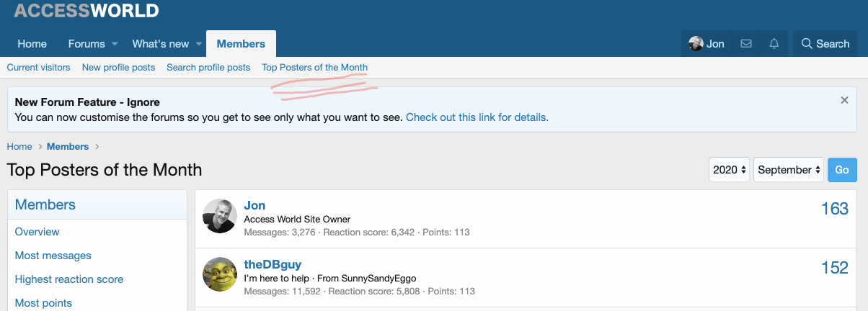Open the September month selector
Viewport: 868px width, 311px height.
[789, 170]
